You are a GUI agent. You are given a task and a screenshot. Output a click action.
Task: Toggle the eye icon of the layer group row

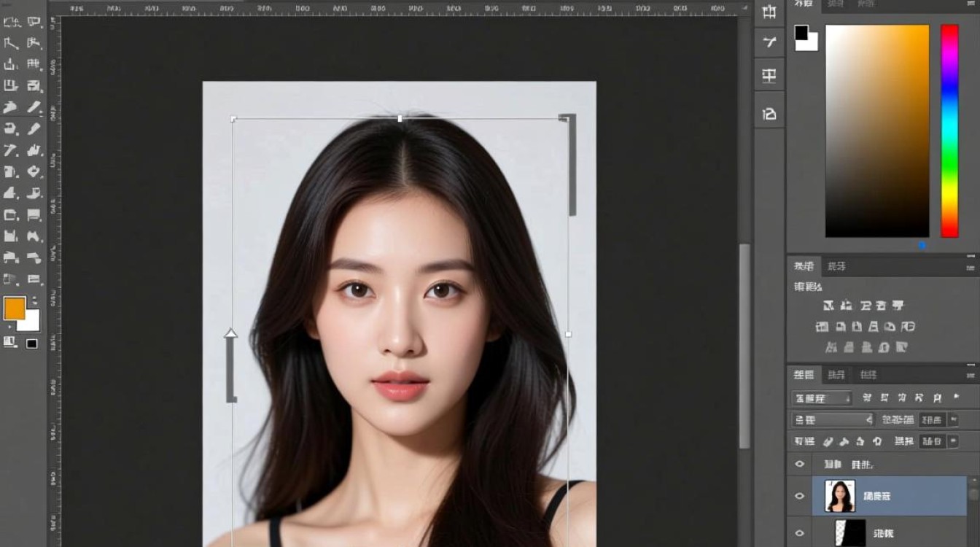point(799,464)
